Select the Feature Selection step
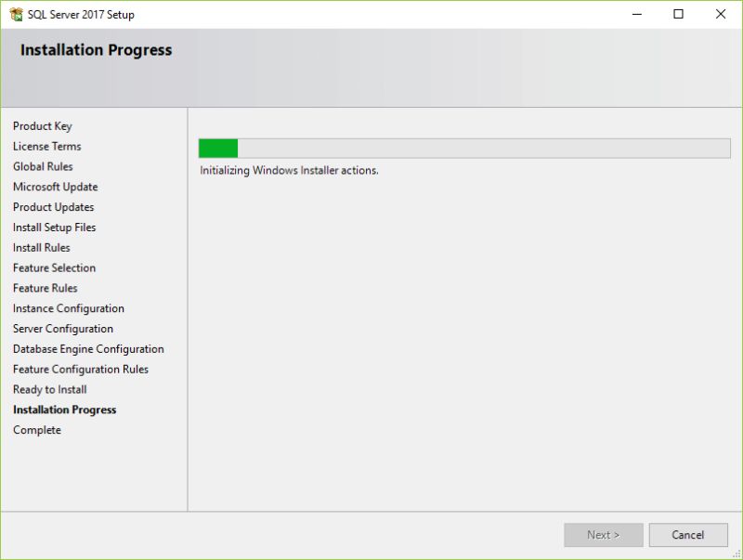Viewport: 743px width, 560px height. (x=54, y=267)
